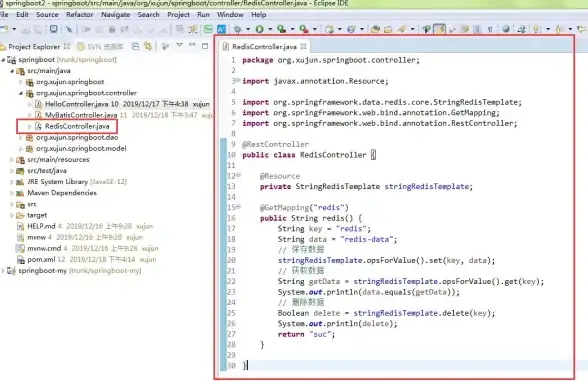Collapse the src/main/java folder
This screenshot has width=588, height=381.
[x=12, y=71]
